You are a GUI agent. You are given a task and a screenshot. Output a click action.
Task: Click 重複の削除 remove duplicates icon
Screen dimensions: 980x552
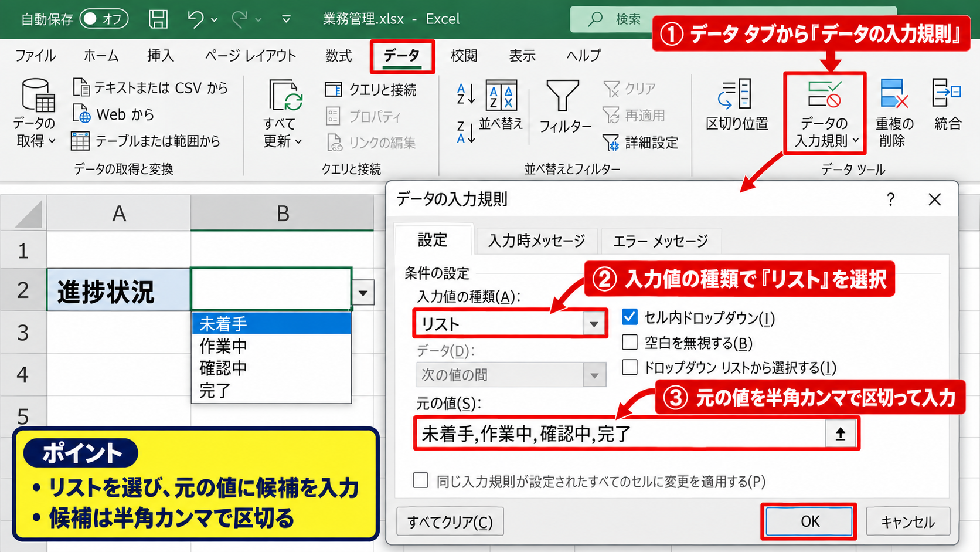coord(894,94)
